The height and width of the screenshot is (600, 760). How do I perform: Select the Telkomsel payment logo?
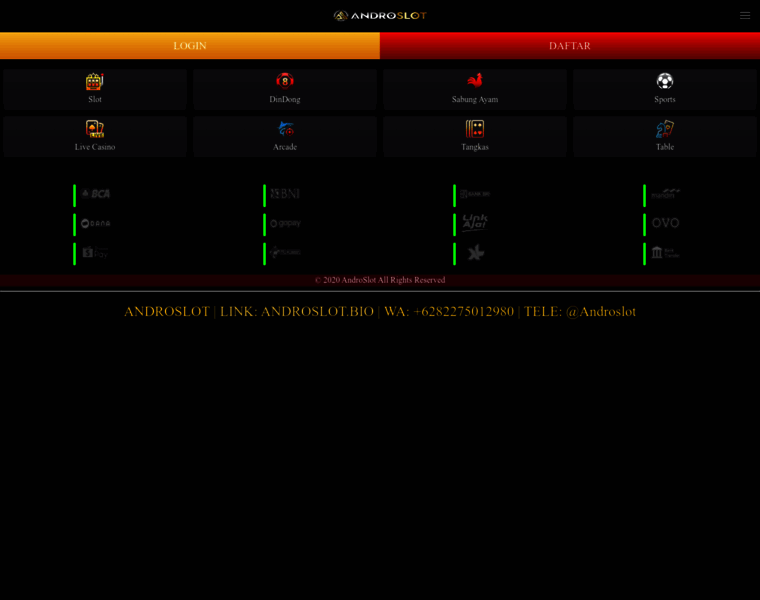click(285, 252)
